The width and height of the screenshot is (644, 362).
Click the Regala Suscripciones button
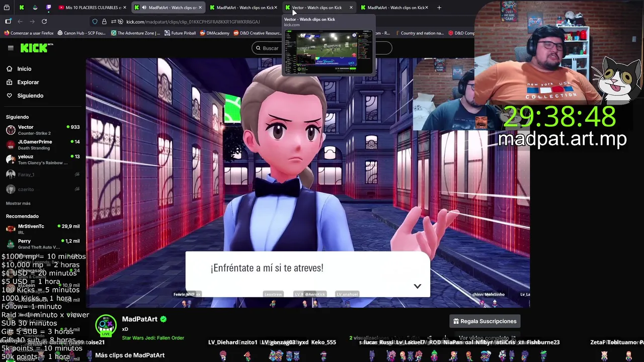pyautogui.click(x=485, y=321)
